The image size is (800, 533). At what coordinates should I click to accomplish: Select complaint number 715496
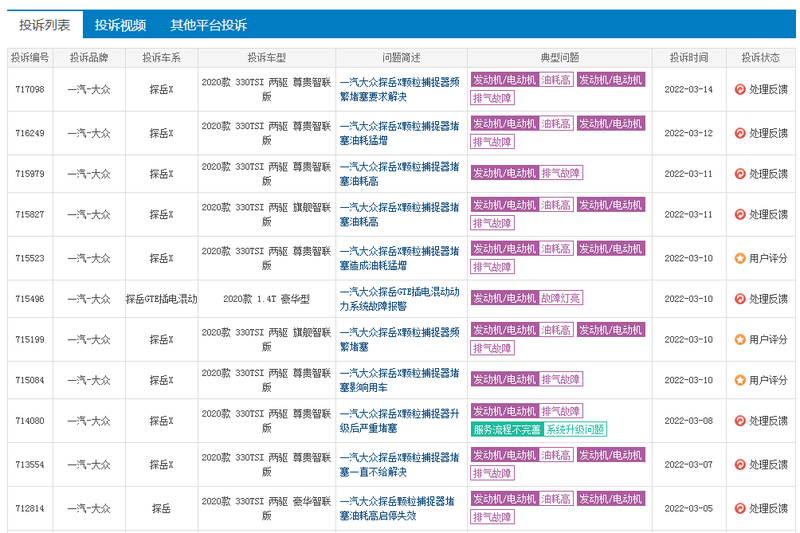point(30,299)
